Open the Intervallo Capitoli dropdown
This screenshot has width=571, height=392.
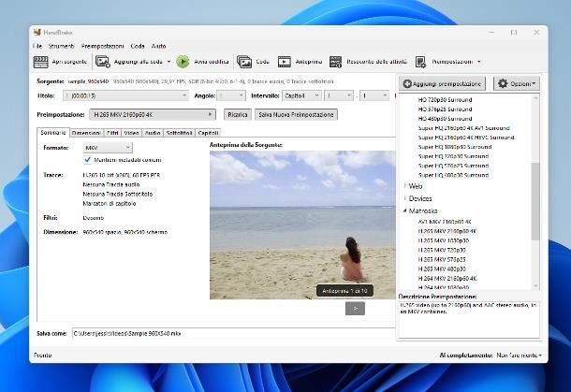pos(300,95)
